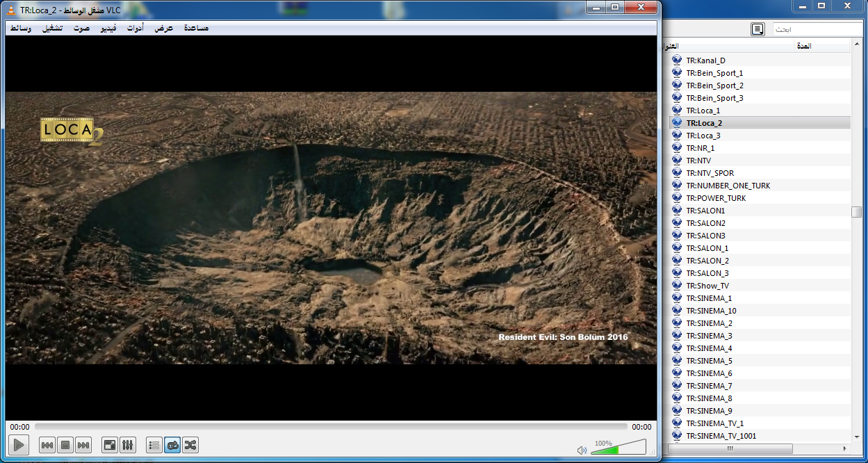Viewport: 868px width, 463px height.
Task: Toggle fullscreen video mode icon
Action: (109, 445)
